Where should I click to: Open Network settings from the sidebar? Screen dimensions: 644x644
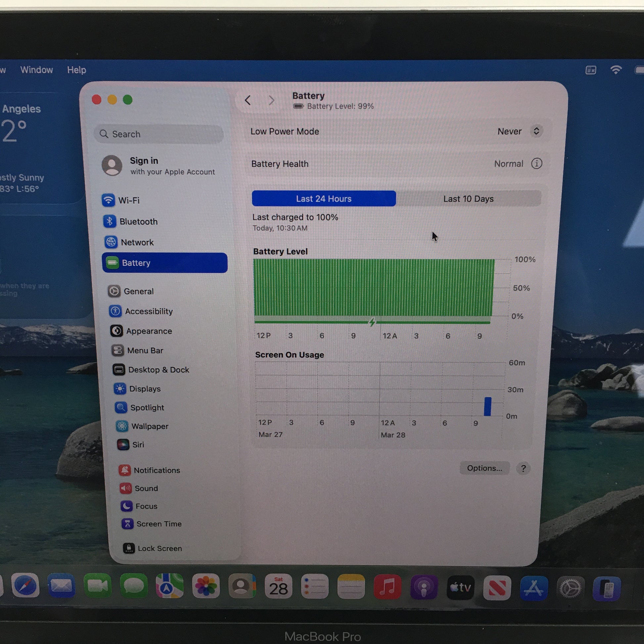pos(137,242)
